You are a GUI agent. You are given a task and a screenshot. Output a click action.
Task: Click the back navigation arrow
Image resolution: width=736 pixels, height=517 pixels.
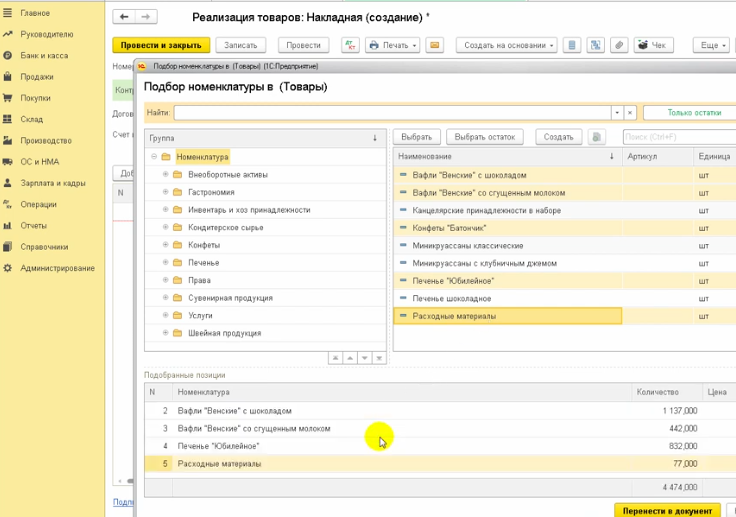click(124, 18)
